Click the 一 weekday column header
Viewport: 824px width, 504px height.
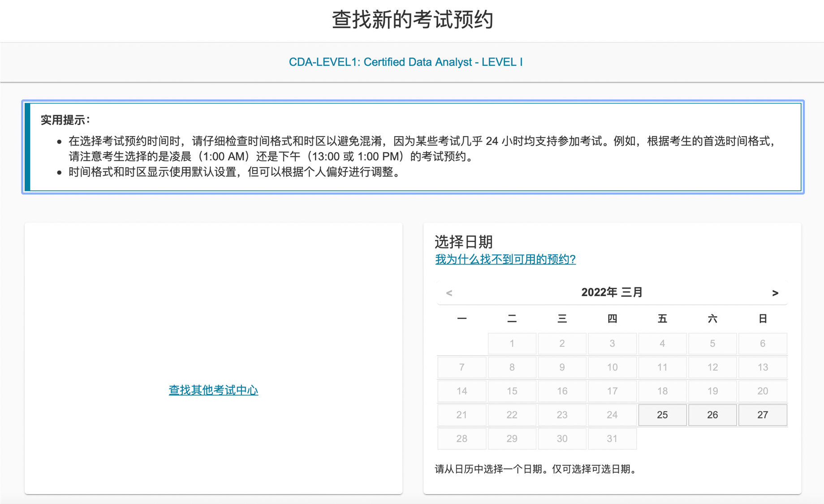462,319
